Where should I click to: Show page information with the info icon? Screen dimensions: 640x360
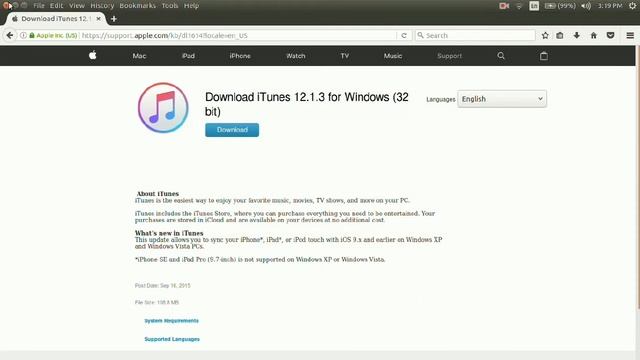[x=23, y=36]
